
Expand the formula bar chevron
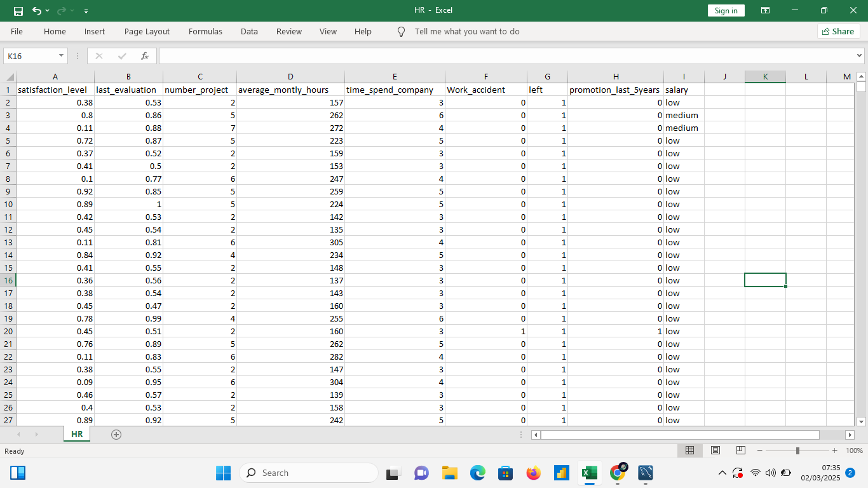point(860,56)
